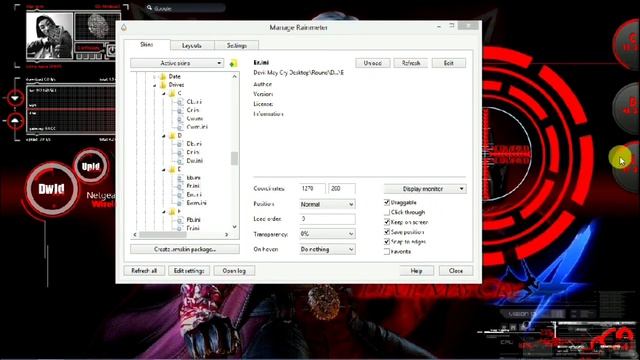
Task: Open the Display monitor dropdown
Action: click(x=425, y=189)
